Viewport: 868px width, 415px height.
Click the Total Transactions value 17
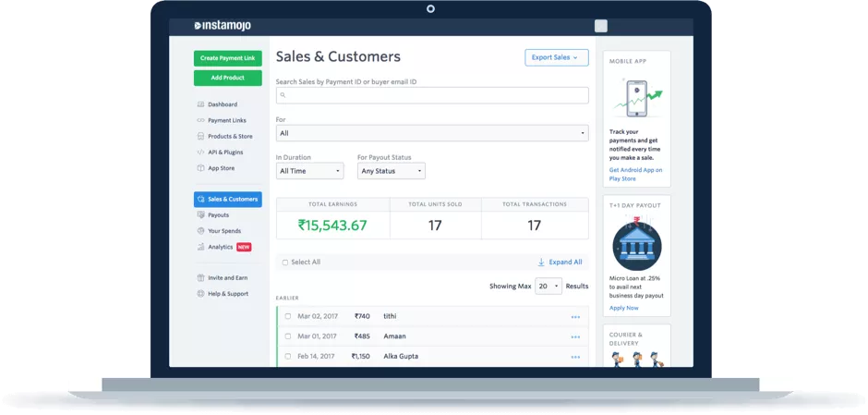535,225
